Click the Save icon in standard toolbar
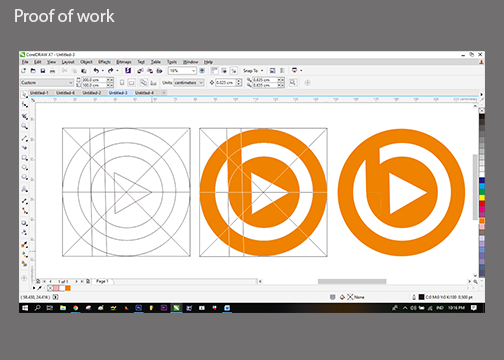 [x=43, y=71]
